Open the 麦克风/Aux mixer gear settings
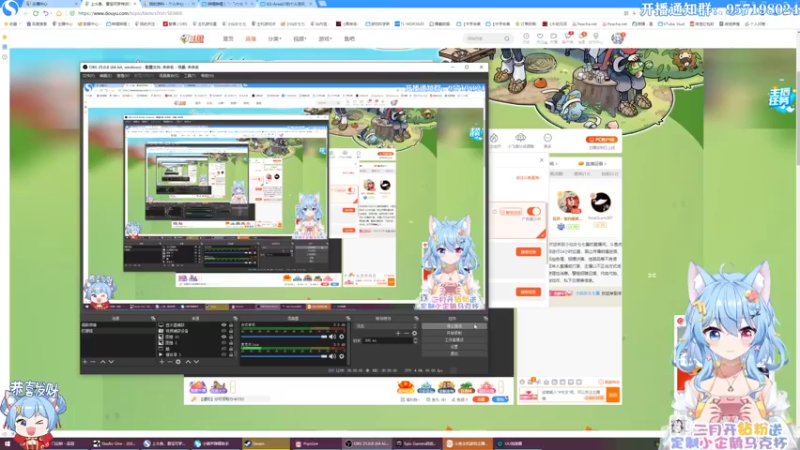Viewport: 800px width, 450px height. [x=342, y=356]
